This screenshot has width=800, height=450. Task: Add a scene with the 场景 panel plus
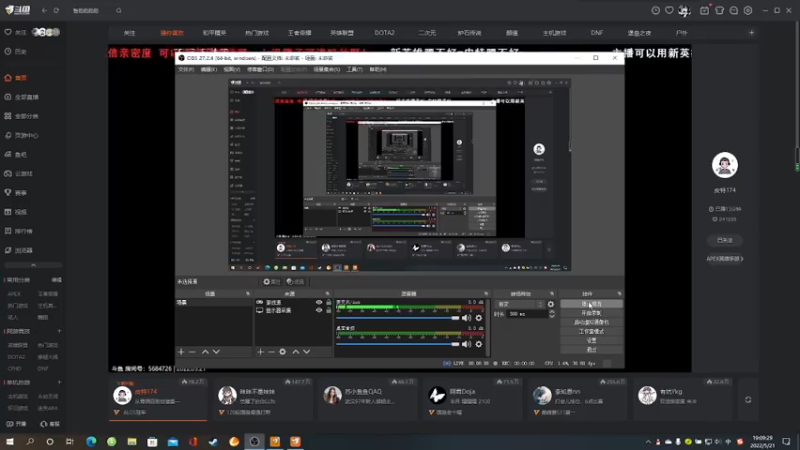[181, 352]
